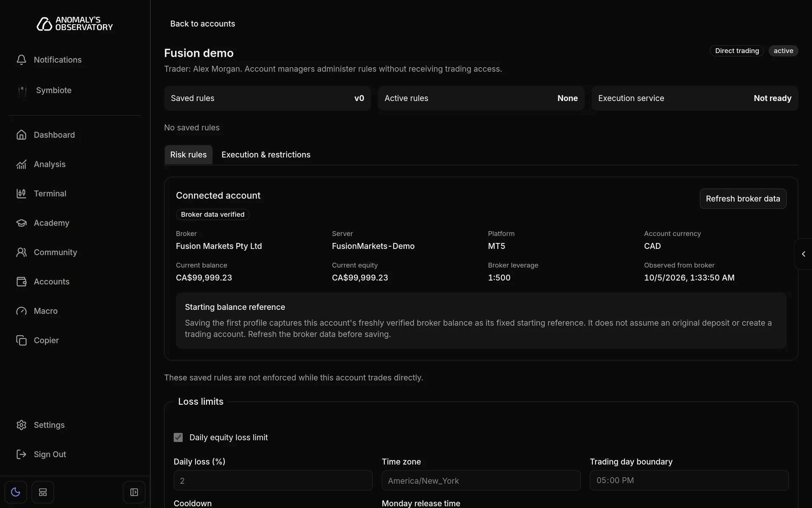Toggle dark mode moon icon
812x508 pixels.
click(x=16, y=492)
